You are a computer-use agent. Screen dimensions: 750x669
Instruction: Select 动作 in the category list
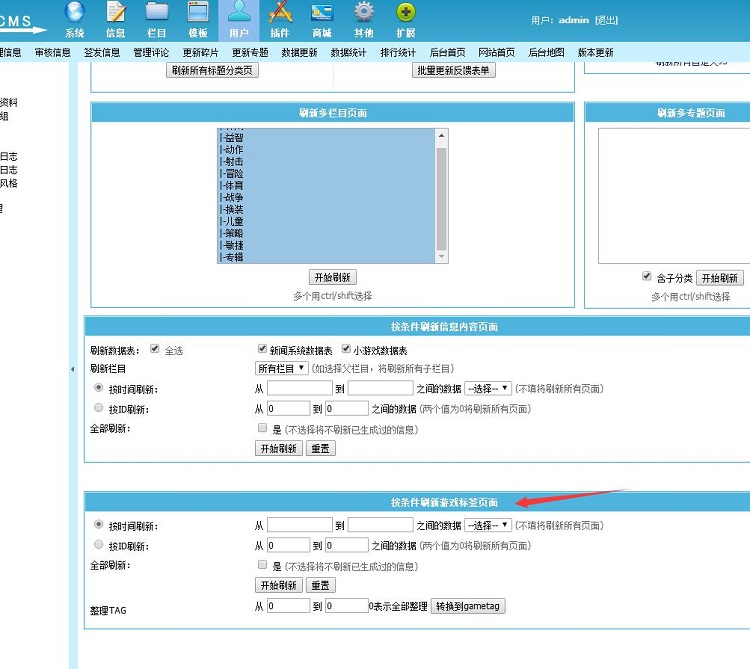pos(327,150)
